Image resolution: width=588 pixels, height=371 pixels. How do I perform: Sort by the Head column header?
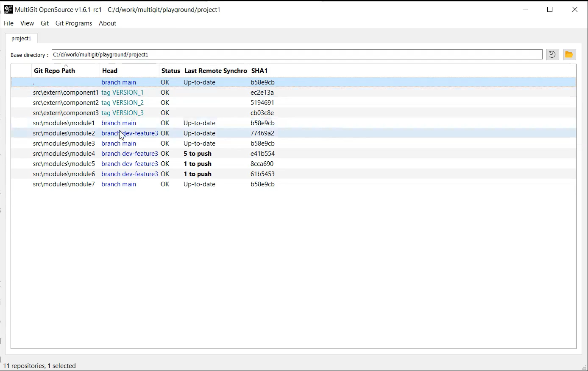pos(110,71)
